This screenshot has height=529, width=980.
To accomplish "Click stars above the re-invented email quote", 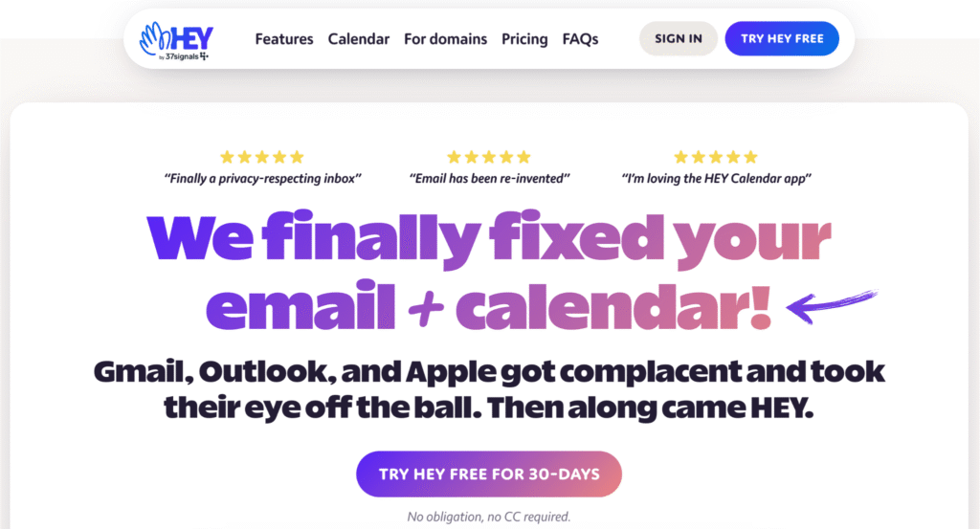I will pos(489,157).
